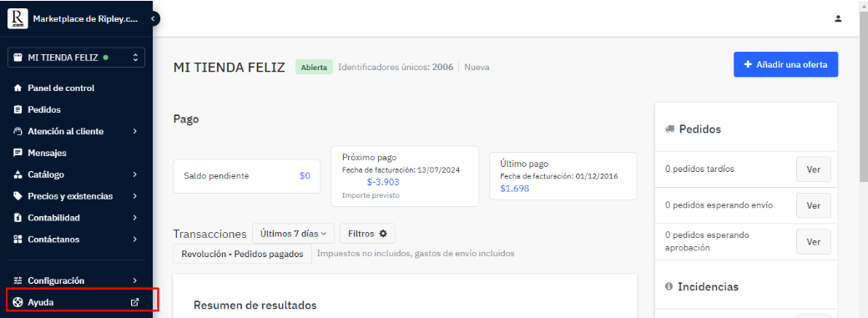
Task: Open Ayuda external link icon
Action: click(x=134, y=302)
